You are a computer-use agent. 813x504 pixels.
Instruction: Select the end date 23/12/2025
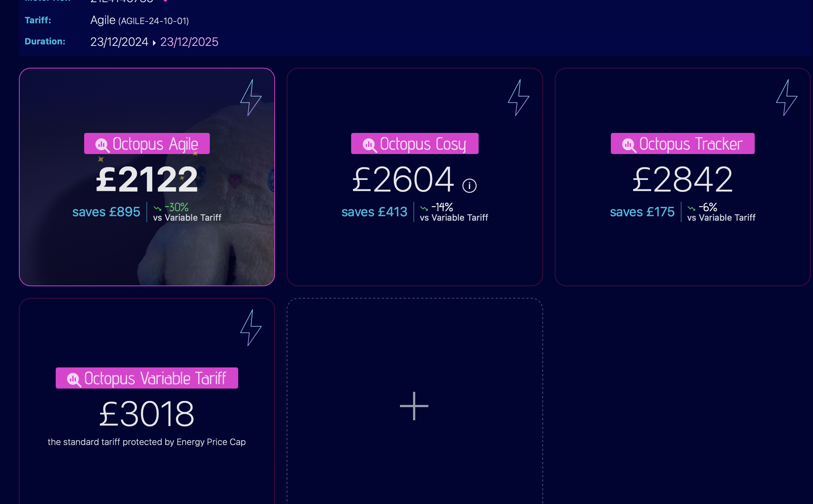pyautogui.click(x=189, y=42)
